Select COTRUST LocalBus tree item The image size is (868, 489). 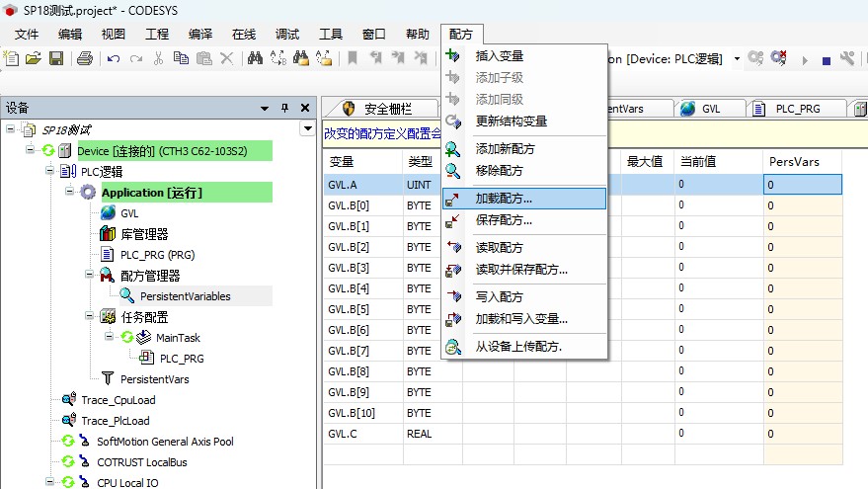click(142, 462)
